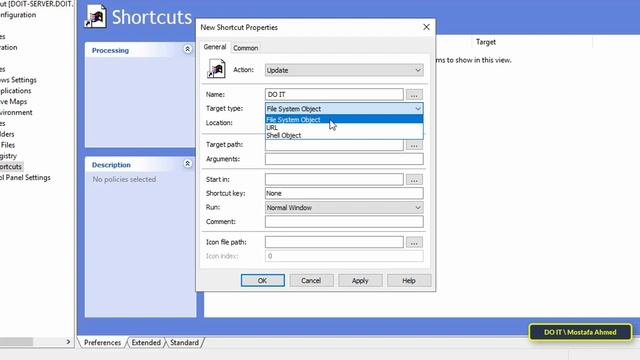640x360 pixels.
Task: Select Applications in the left tree
Action: (x=16, y=91)
